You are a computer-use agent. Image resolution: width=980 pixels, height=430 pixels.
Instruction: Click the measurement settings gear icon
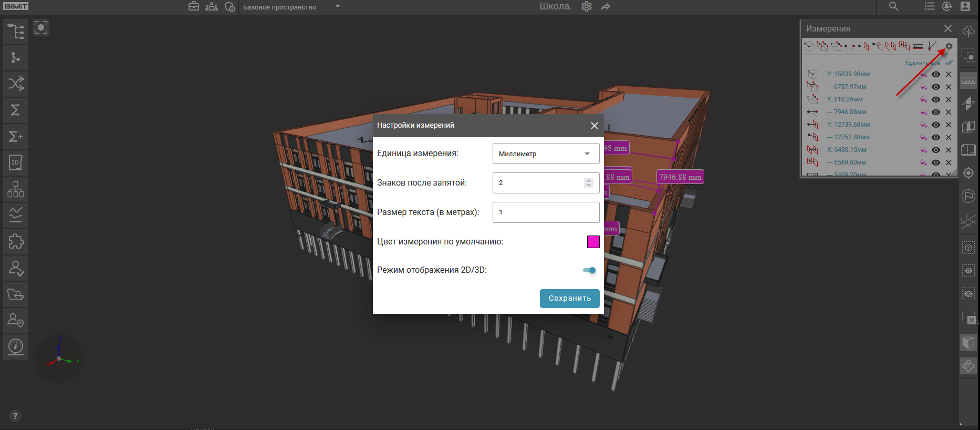click(948, 46)
